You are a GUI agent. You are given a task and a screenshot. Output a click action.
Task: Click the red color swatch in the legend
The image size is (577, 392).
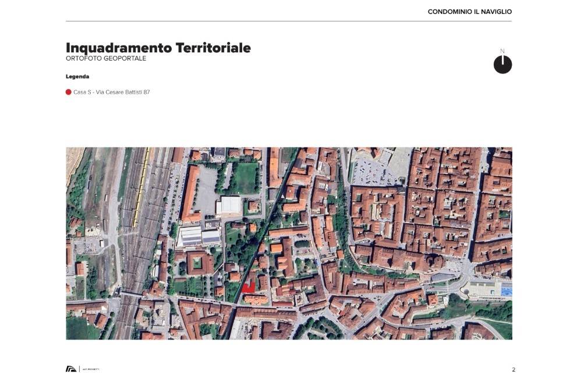(x=68, y=91)
